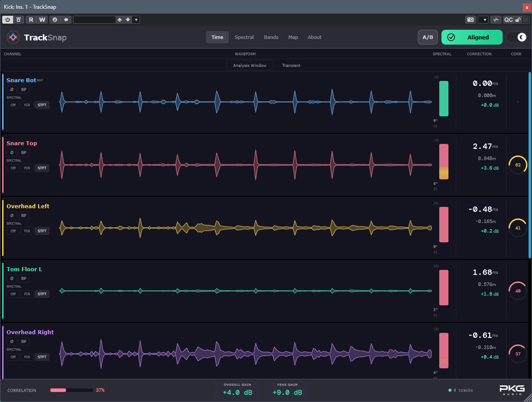Load previous preset with up arrow
Screen dimensions: 532x402
click(120, 20)
